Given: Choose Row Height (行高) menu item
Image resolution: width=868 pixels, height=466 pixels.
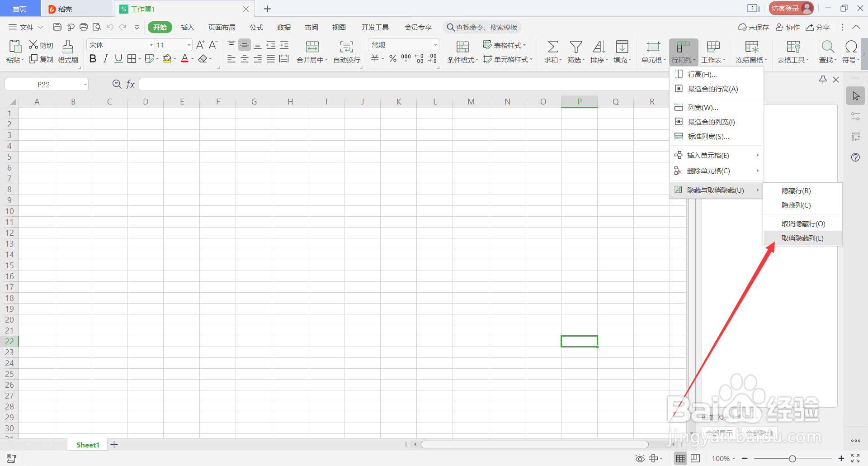Looking at the screenshot, I should 717,74.
